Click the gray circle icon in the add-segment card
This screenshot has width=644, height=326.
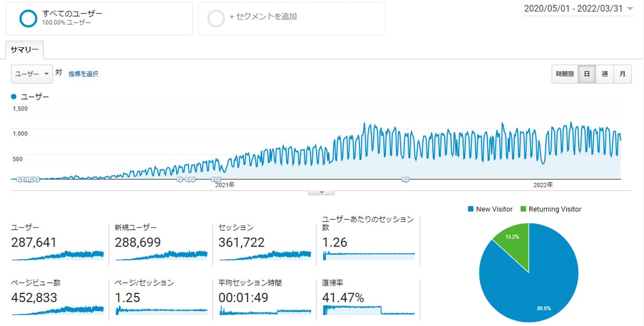(216, 17)
